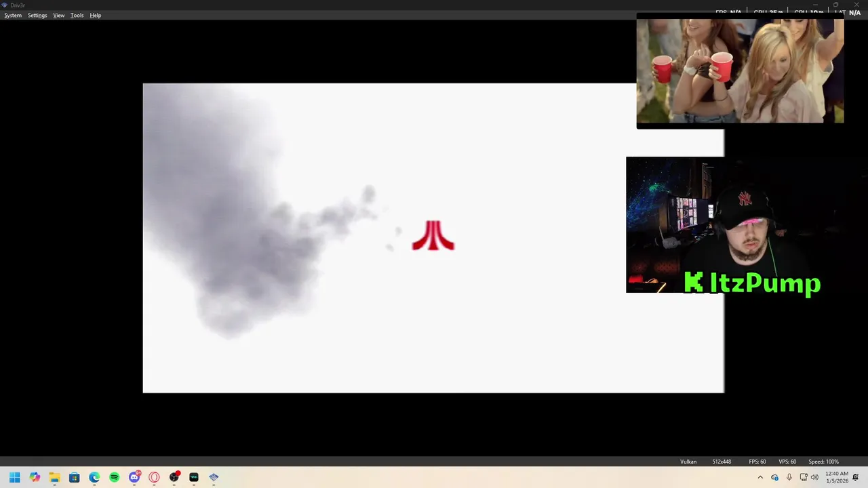Open Discord from the taskbar
The width and height of the screenshot is (868, 488).
tap(134, 477)
